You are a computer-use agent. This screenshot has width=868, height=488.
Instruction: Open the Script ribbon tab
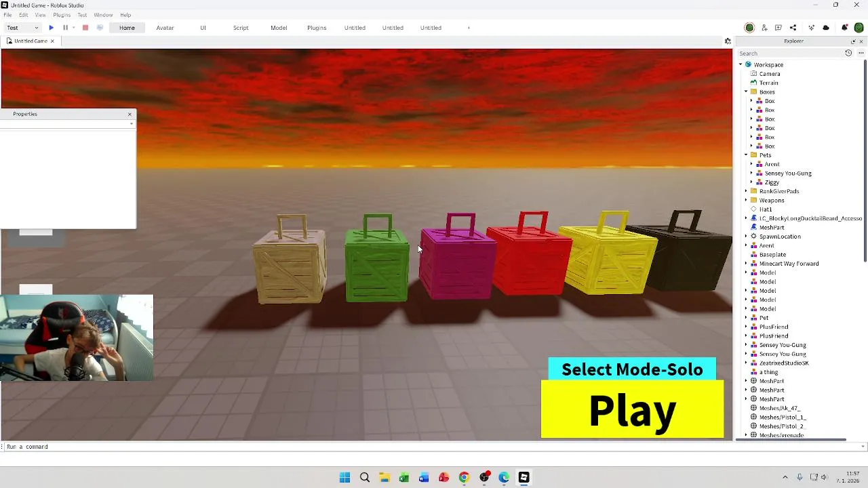click(241, 28)
